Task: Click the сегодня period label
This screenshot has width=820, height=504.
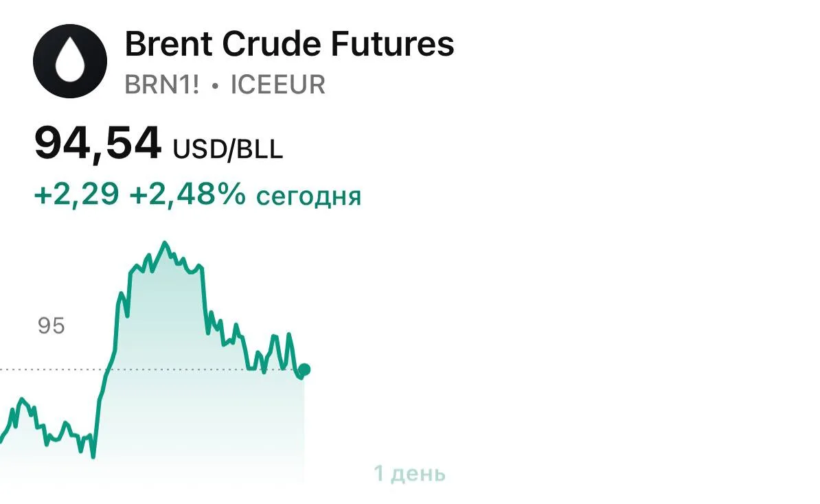Action: click(308, 196)
